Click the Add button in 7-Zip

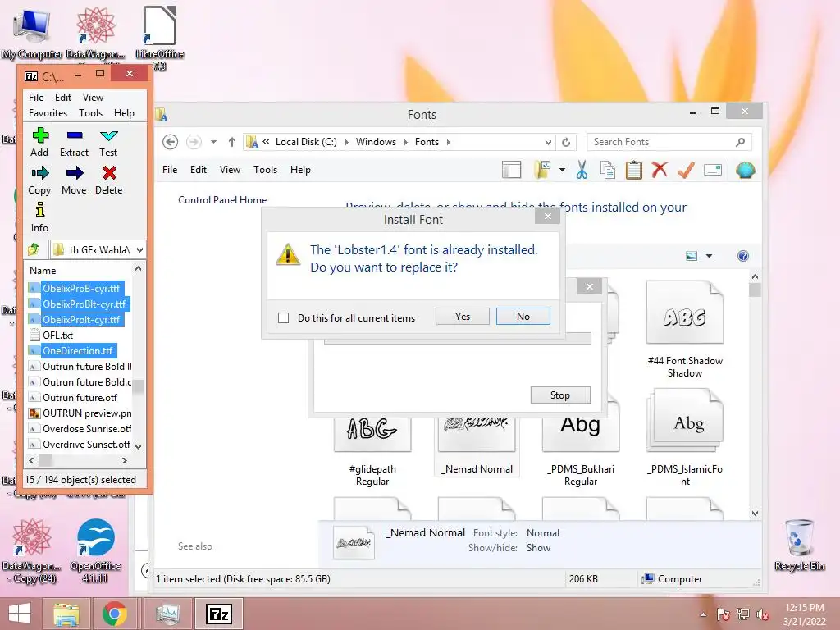point(39,143)
